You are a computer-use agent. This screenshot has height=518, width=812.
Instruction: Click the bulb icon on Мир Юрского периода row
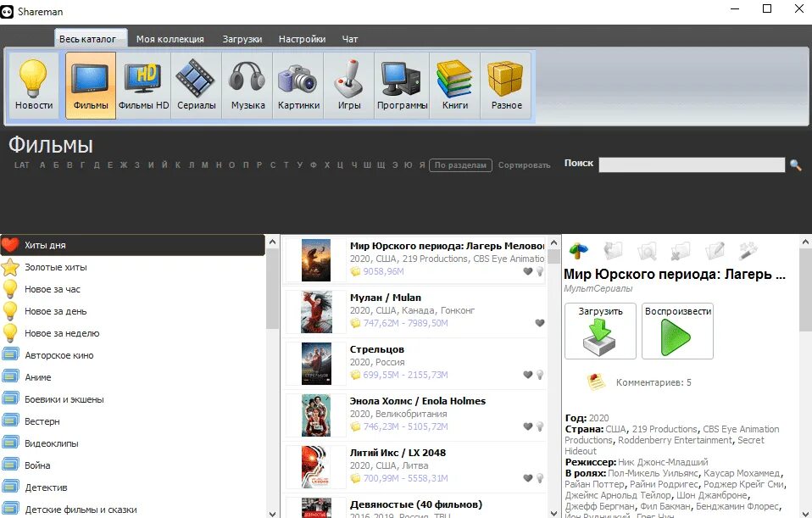click(540, 271)
